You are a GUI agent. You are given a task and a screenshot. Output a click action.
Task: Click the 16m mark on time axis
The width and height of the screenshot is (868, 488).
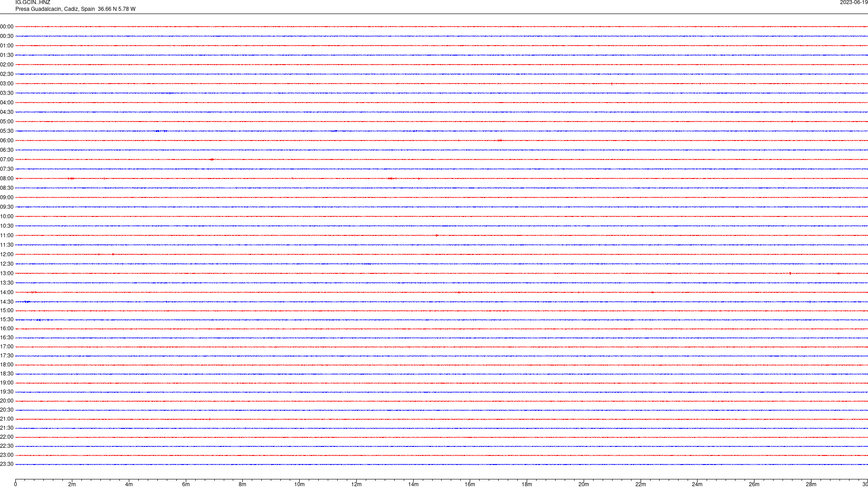(x=470, y=484)
